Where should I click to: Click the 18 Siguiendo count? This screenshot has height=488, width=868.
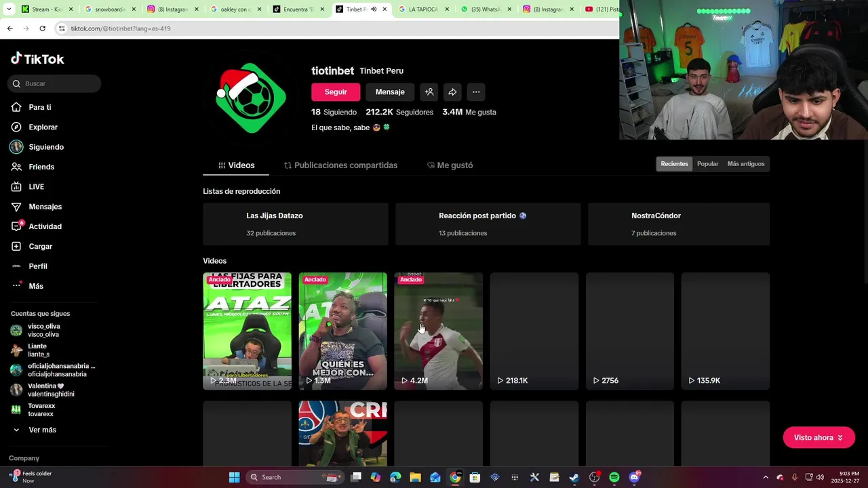tap(334, 112)
